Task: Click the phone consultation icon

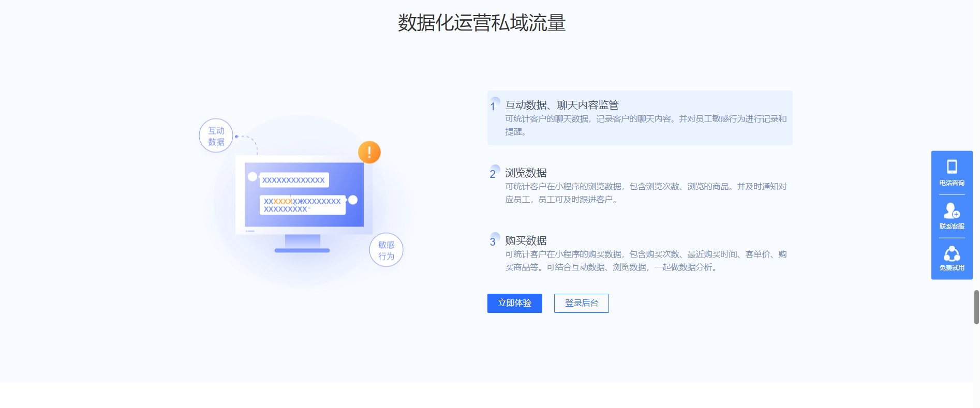Action: pyautogui.click(x=952, y=167)
